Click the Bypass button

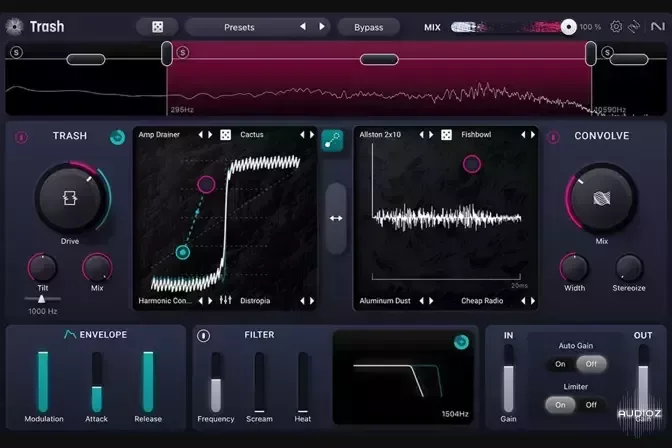click(x=369, y=27)
